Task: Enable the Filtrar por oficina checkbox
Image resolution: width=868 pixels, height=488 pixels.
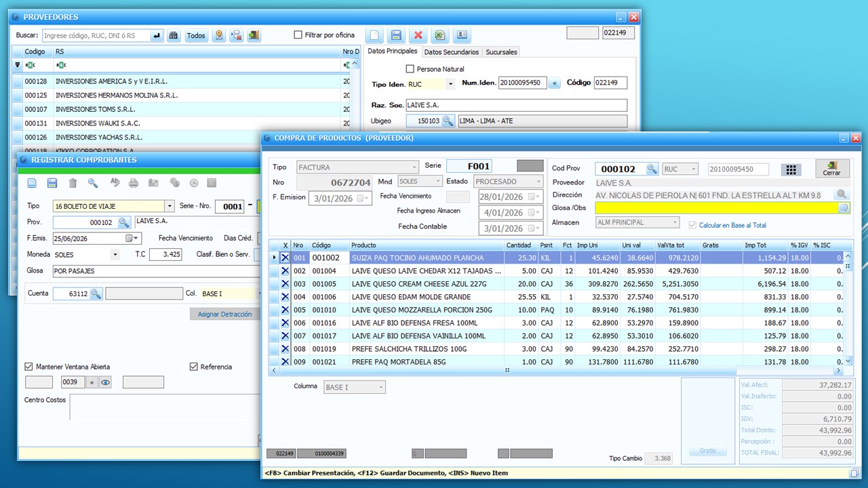Action: [x=298, y=35]
